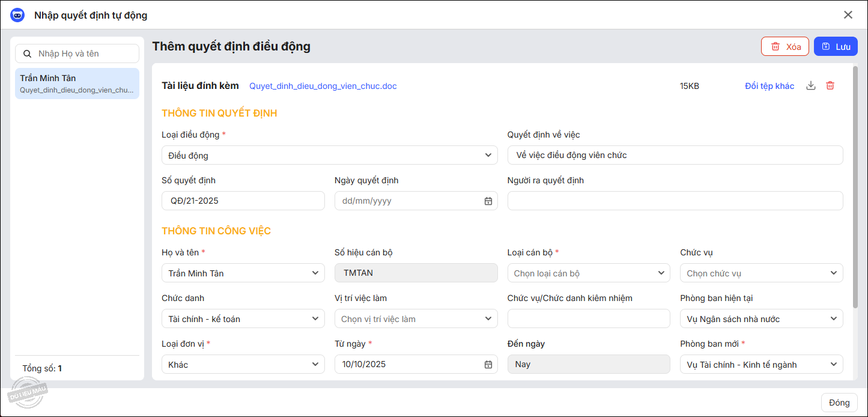
Task: Close the Nhập quyết định tự động dialog
Action: pos(848,15)
